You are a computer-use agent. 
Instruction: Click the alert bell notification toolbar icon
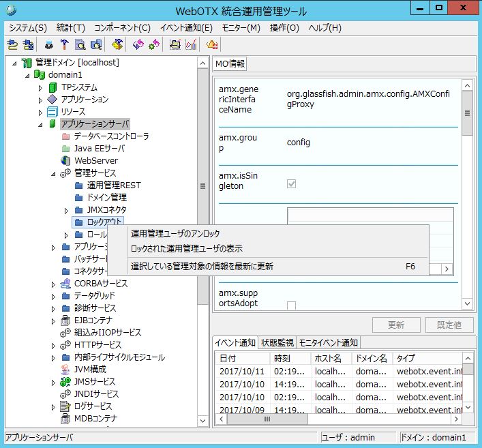212,45
